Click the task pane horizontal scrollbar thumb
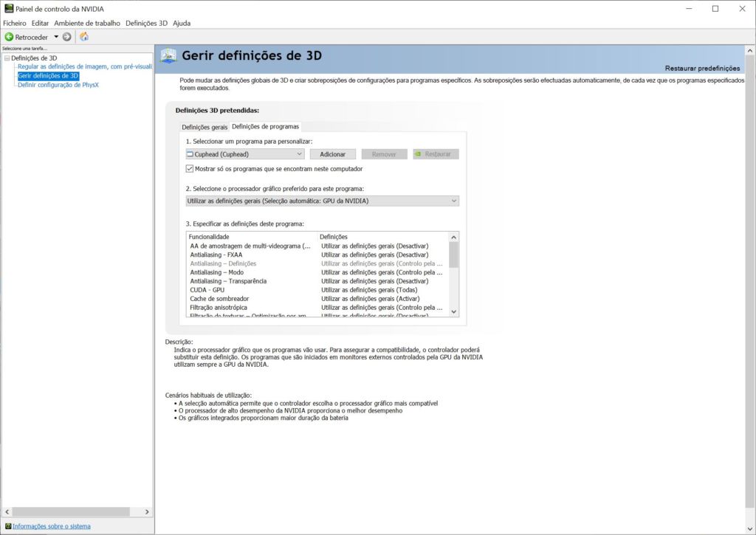The height and width of the screenshot is (535, 756). [x=71, y=512]
